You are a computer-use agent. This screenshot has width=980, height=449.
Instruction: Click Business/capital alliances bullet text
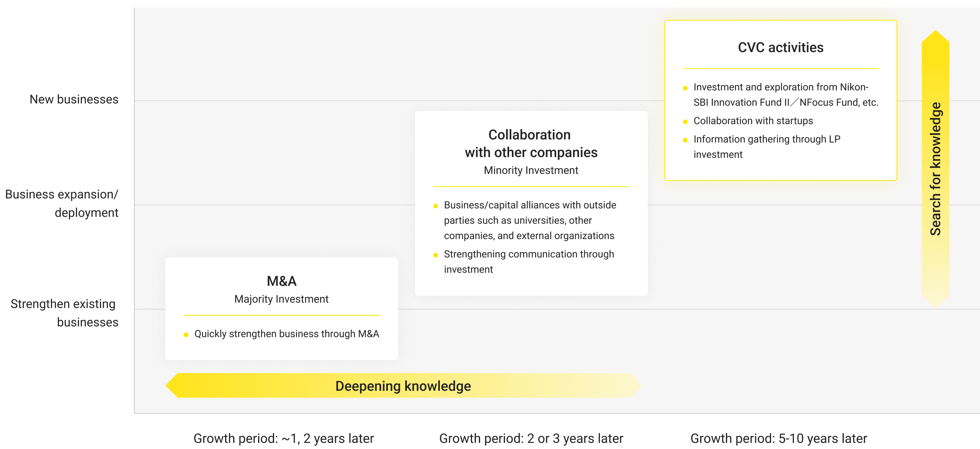click(x=530, y=220)
